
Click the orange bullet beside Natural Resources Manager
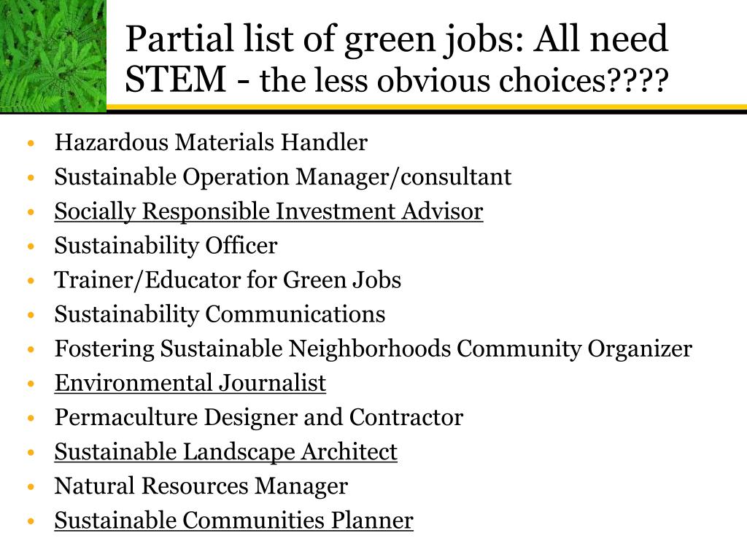pos(31,486)
